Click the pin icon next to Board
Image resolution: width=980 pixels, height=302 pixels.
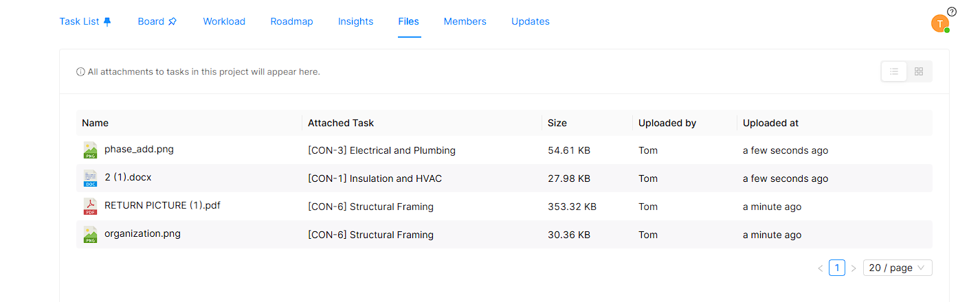172,21
